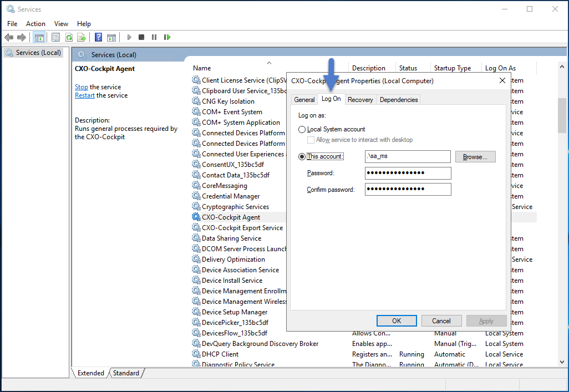Open the Properties toolbar icon
Viewport: 569px width, 392px height.
[55, 37]
